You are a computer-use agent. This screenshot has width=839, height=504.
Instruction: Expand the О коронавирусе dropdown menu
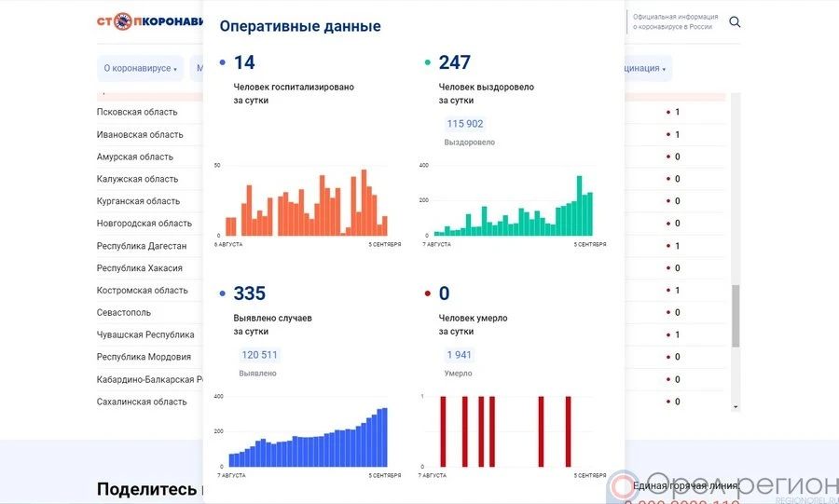tap(140, 69)
